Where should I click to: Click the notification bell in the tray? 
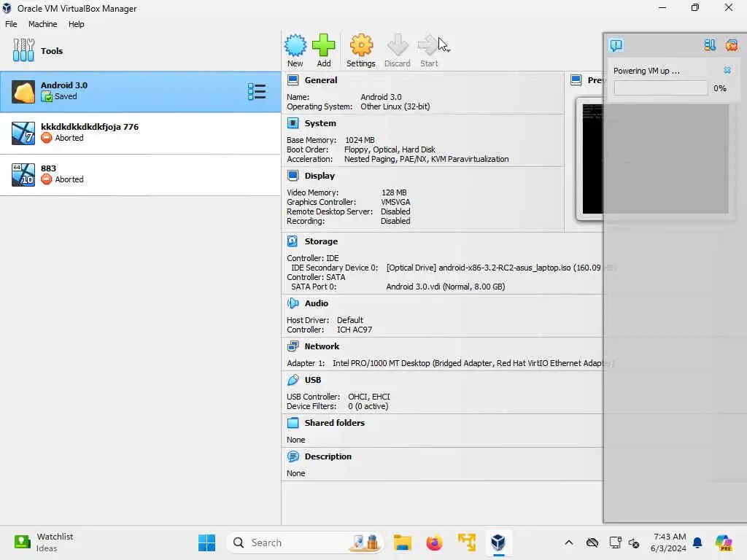tap(697, 542)
